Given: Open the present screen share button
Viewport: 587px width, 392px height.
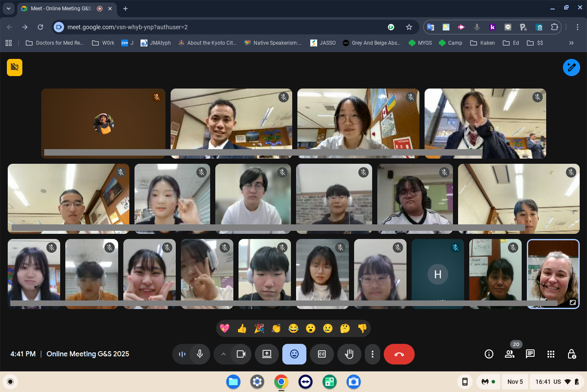Looking at the screenshot, I should point(267,354).
